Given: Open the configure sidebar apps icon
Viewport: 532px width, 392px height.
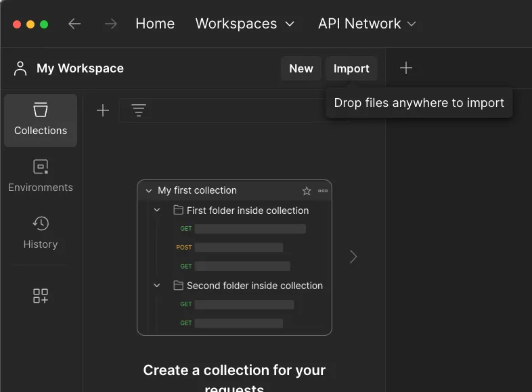Looking at the screenshot, I should click(x=41, y=296).
